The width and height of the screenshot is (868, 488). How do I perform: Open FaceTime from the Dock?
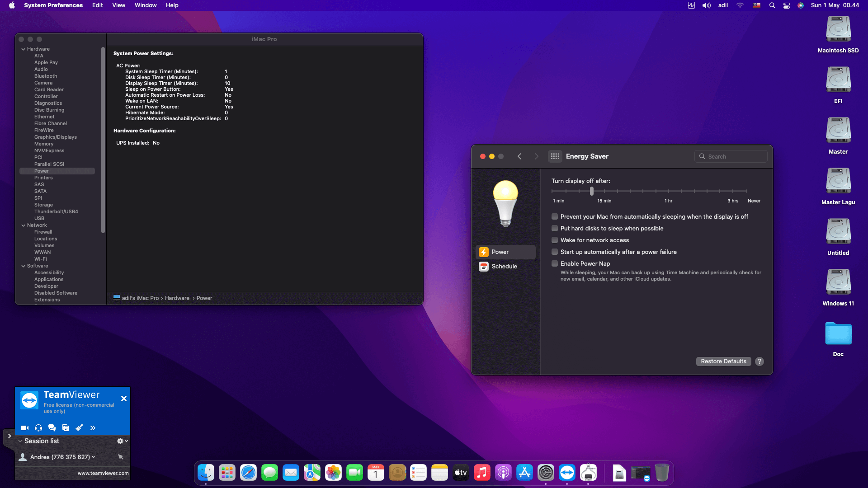(354, 473)
